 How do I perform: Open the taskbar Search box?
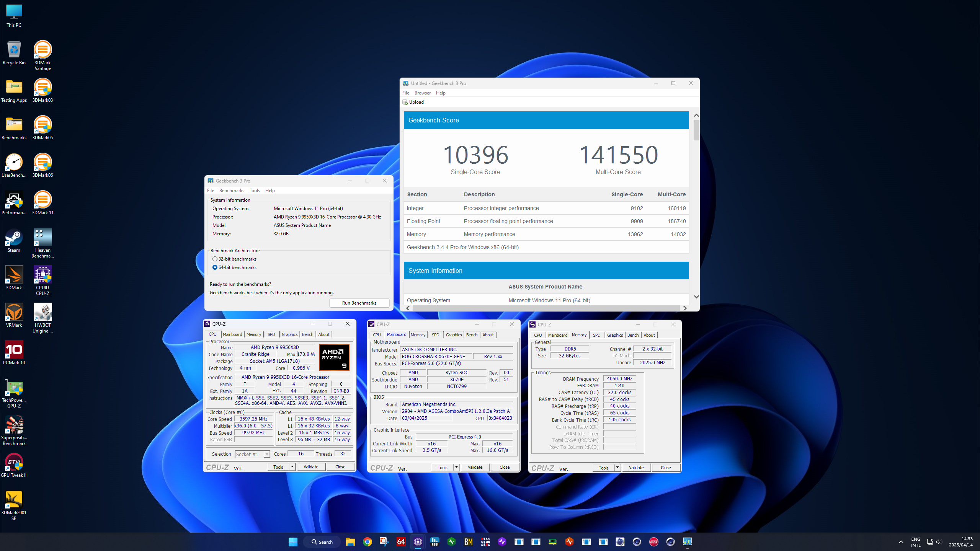pos(322,542)
